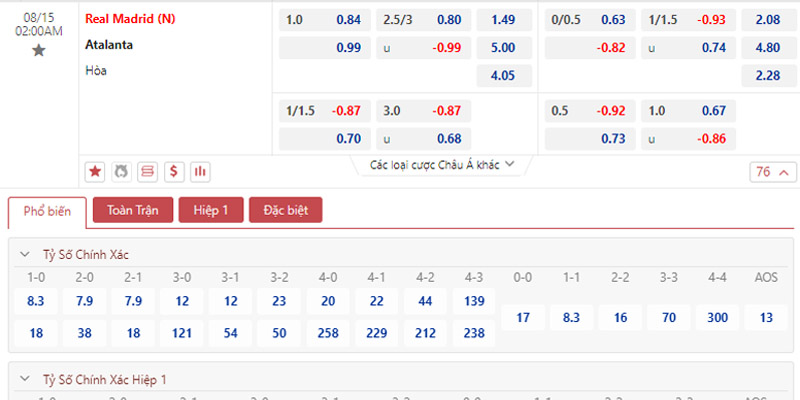The width and height of the screenshot is (800, 400).
Task: Click the red stacked-lines icon
Action: point(147,172)
